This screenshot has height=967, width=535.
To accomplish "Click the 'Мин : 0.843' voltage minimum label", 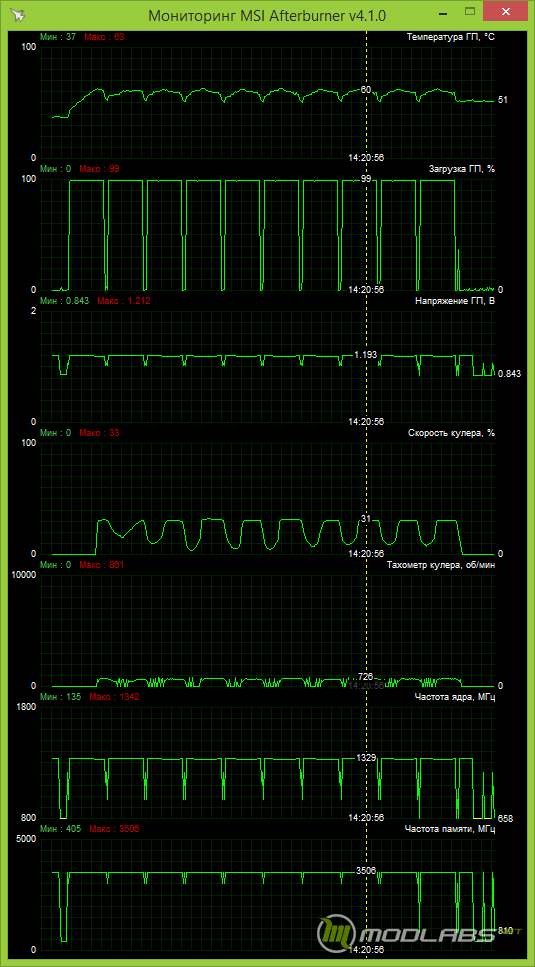I will [64, 301].
